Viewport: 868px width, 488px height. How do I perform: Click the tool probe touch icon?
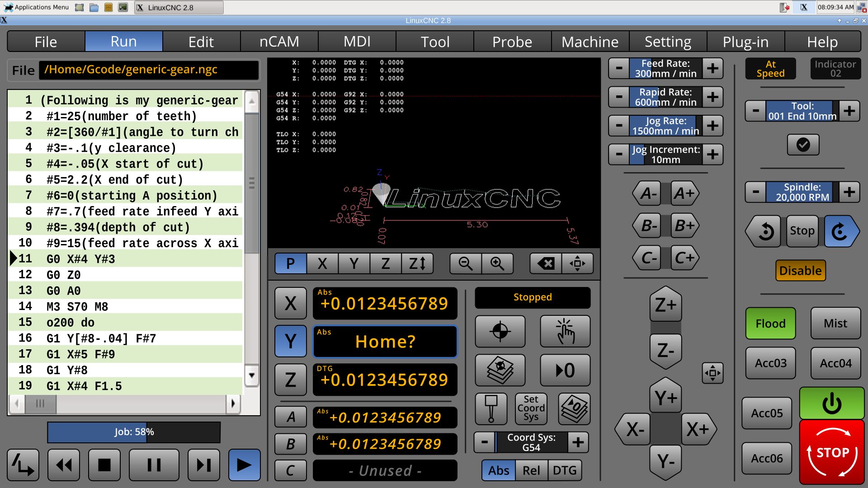click(491, 408)
